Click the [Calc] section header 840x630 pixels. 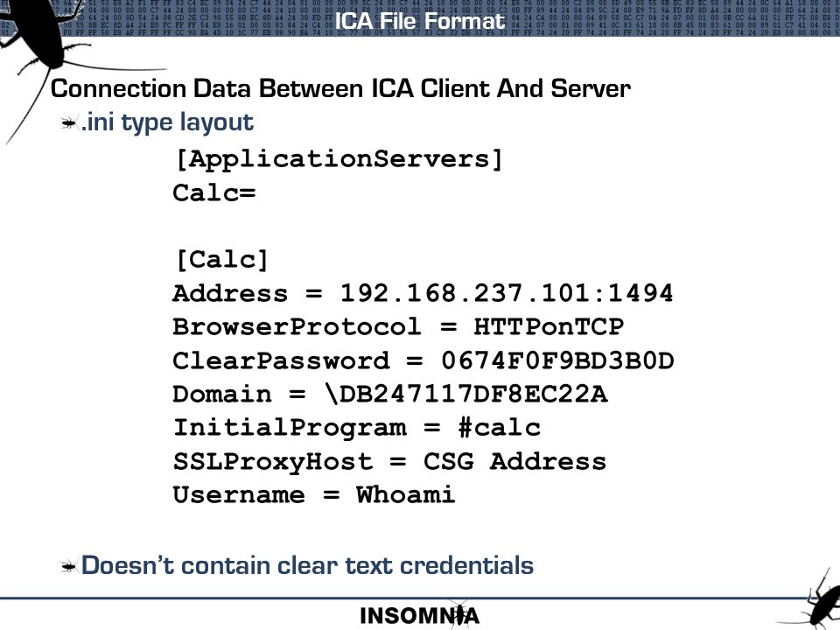click(221, 260)
